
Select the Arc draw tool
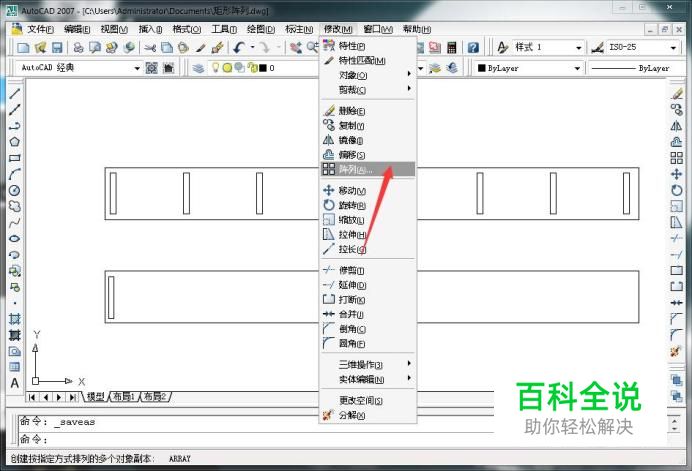[15, 174]
